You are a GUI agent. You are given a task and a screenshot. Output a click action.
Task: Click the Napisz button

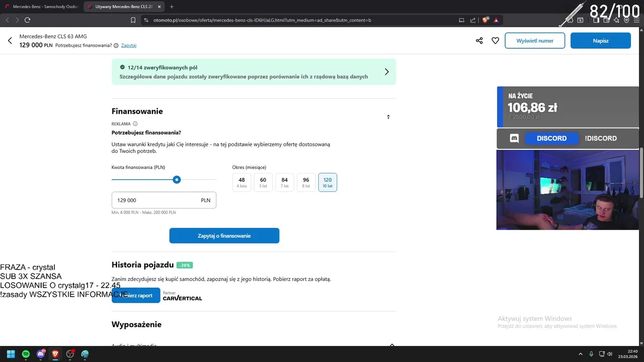click(x=601, y=41)
